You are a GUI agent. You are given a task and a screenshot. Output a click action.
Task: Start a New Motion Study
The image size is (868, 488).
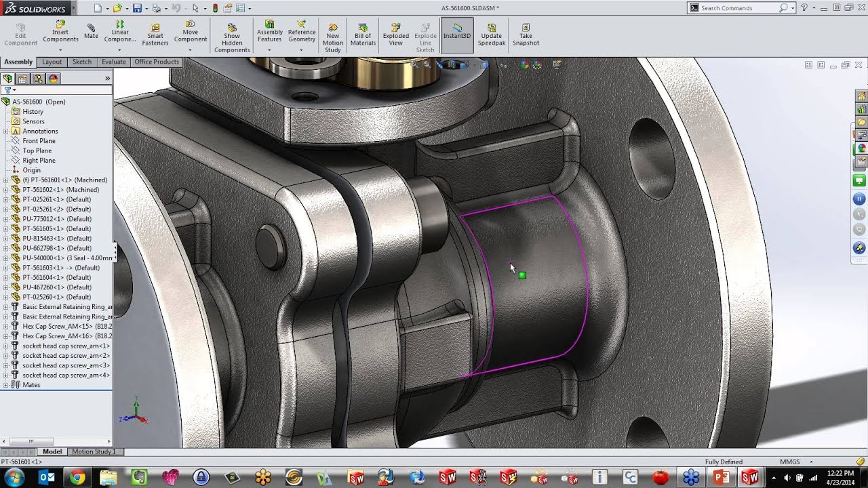[x=333, y=38]
